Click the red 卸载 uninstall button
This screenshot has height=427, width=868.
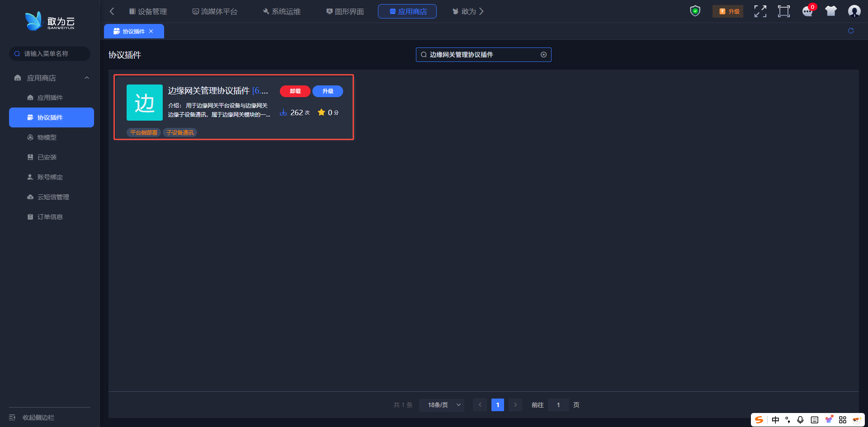pyautogui.click(x=295, y=91)
